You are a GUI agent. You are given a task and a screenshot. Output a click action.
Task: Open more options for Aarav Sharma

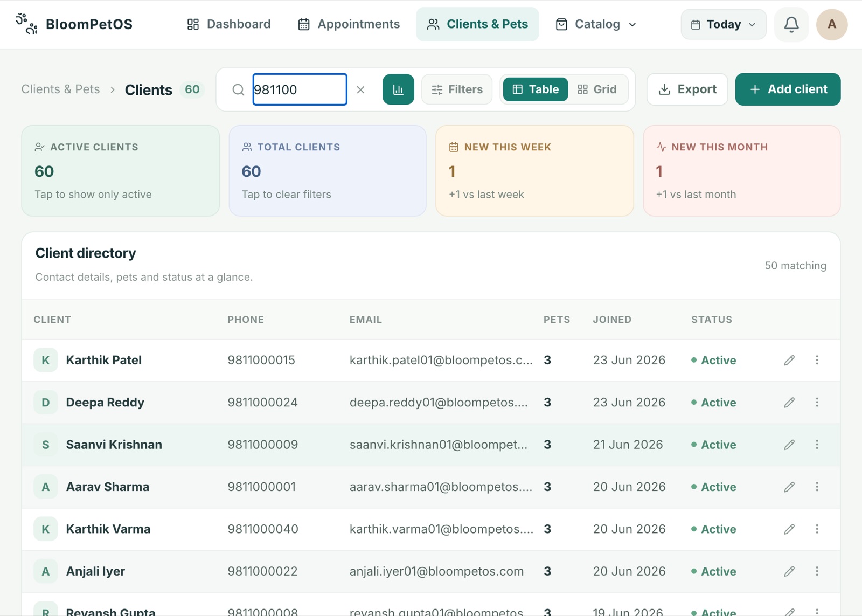point(817,487)
